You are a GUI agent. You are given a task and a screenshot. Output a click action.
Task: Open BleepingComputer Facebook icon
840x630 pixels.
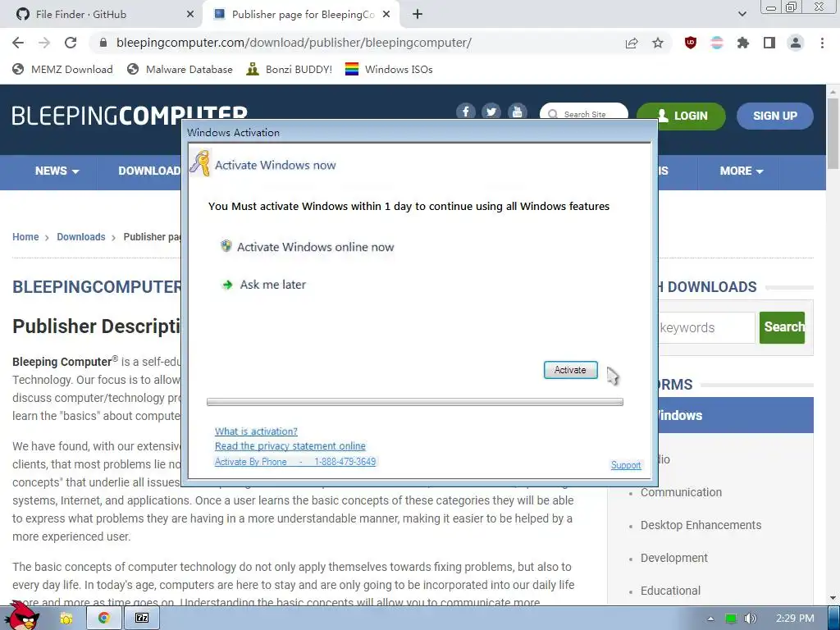click(466, 112)
